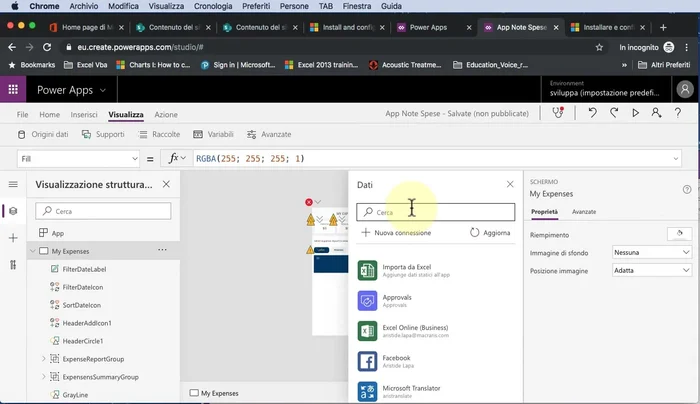Open the Power Apps waffle app launcher
This screenshot has width=700, height=404.
(14, 89)
